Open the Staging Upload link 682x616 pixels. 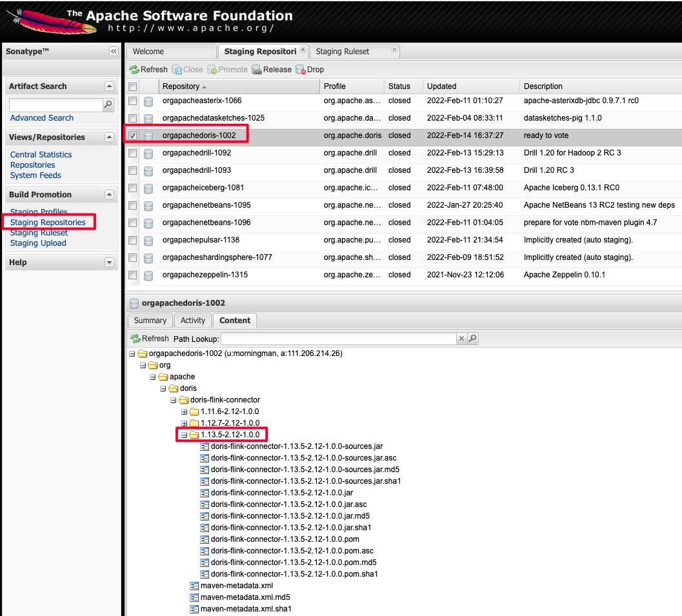[x=38, y=243]
